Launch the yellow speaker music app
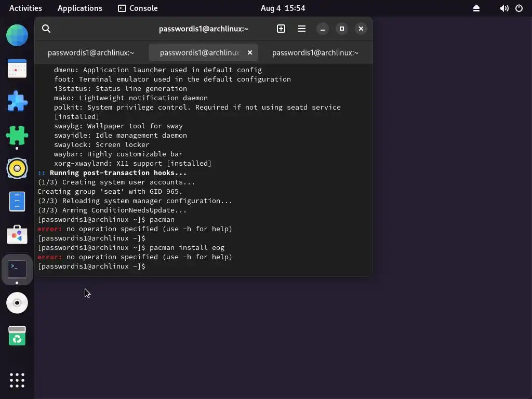Viewport: 532px width, 399px height. point(17,168)
